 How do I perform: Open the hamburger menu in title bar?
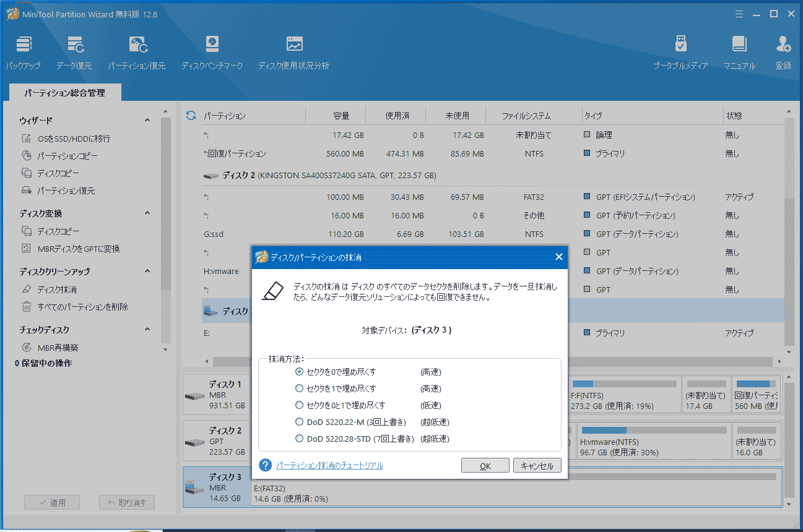739,14
